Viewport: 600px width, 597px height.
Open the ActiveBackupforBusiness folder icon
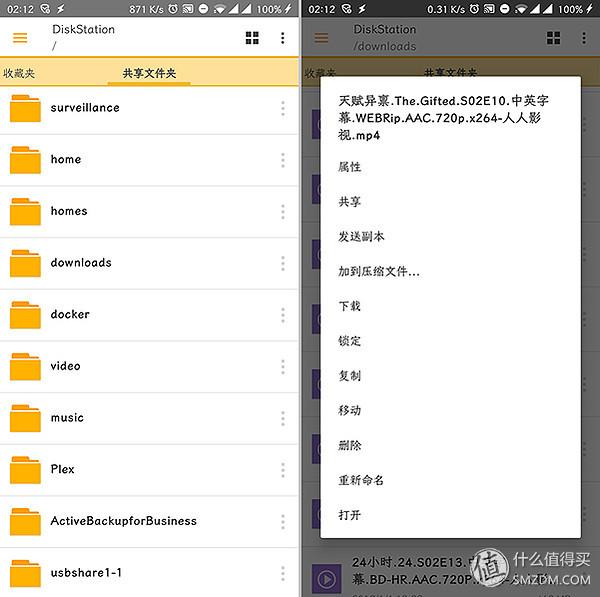[25, 522]
